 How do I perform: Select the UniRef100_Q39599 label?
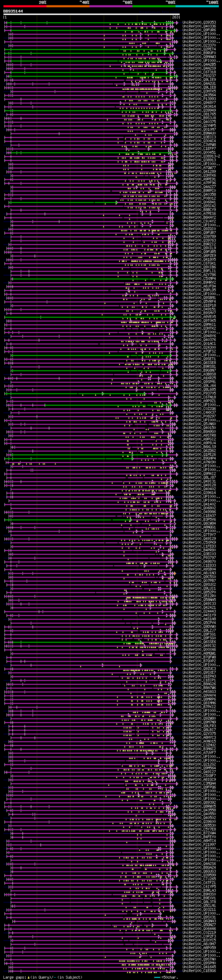[x=199, y=875]
